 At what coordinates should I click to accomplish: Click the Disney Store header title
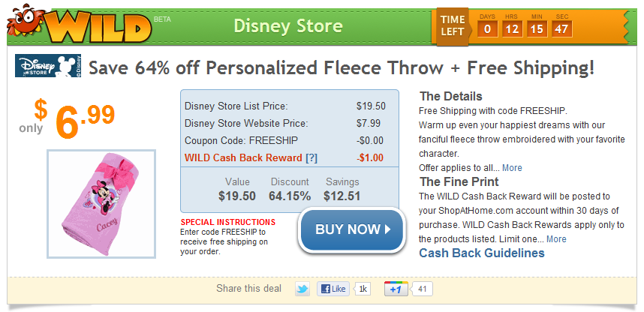coord(288,26)
